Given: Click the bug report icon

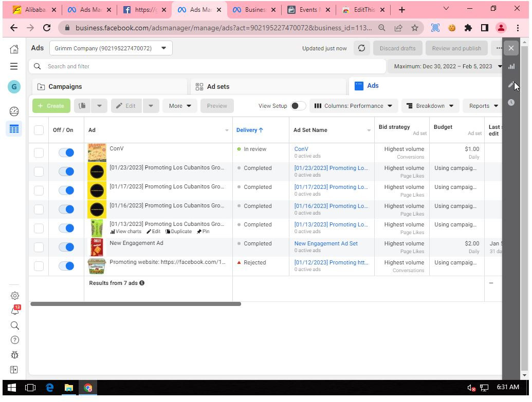Looking at the screenshot, I should (14, 355).
